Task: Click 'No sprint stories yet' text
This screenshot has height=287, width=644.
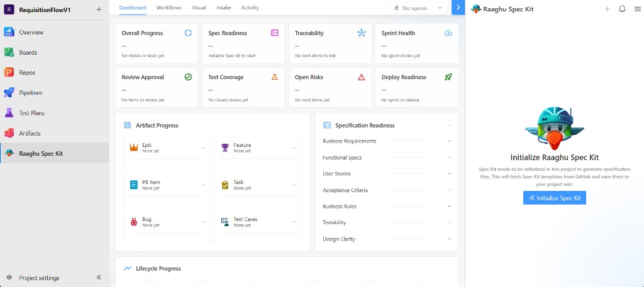Action: point(401,56)
